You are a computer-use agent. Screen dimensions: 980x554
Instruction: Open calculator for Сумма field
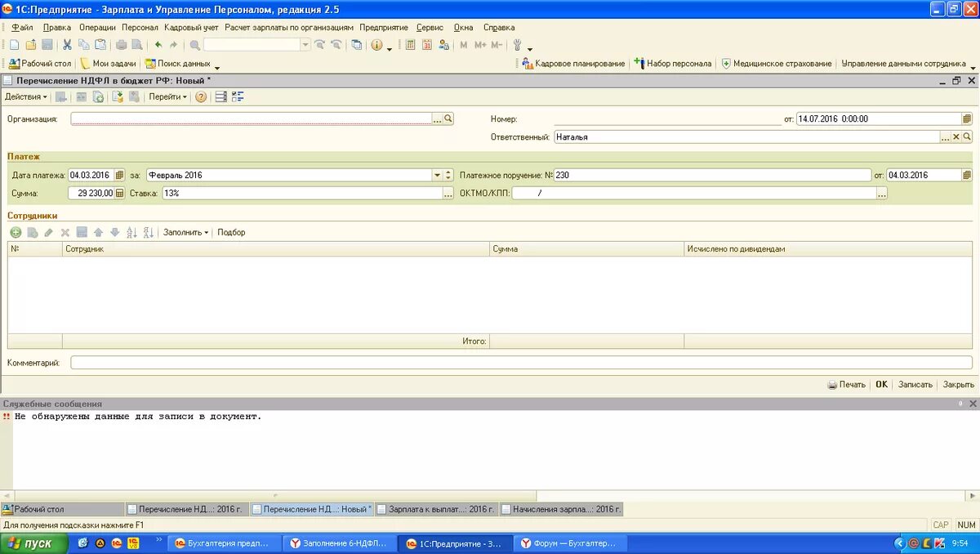click(x=120, y=193)
